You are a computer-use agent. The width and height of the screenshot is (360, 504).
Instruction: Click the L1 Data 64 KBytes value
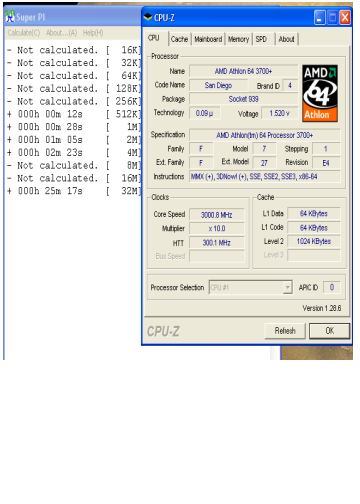(x=314, y=214)
